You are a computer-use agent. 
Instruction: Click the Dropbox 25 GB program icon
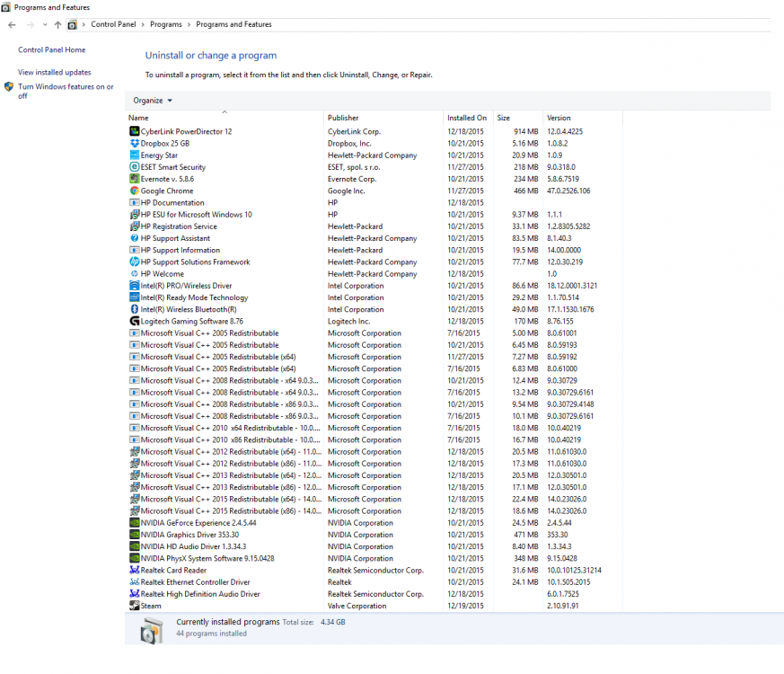click(134, 143)
